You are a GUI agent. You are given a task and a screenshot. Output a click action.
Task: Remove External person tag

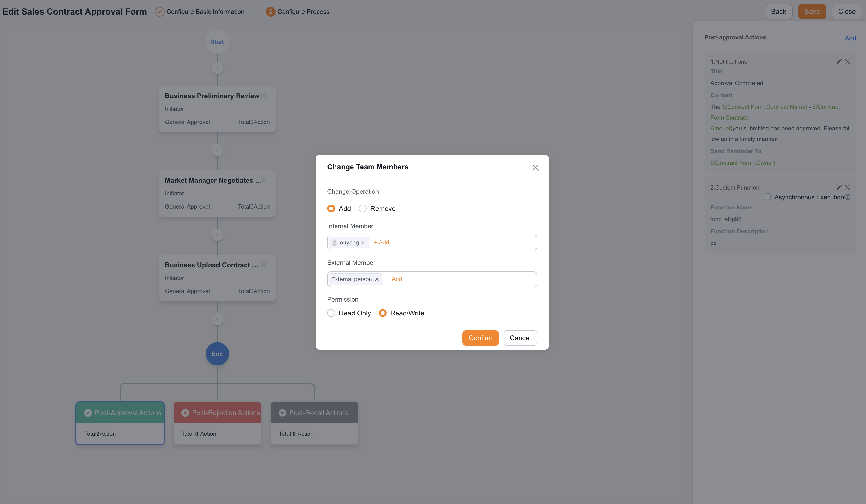377,279
